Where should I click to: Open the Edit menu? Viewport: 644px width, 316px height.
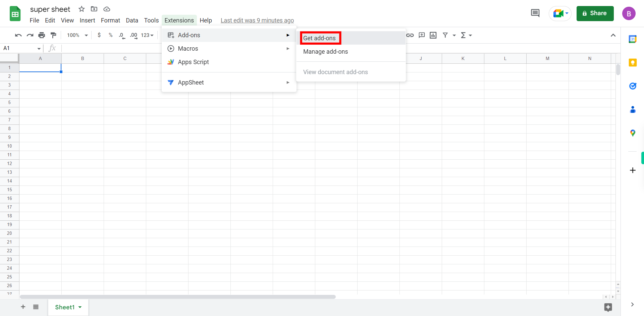(x=50, y=20)
